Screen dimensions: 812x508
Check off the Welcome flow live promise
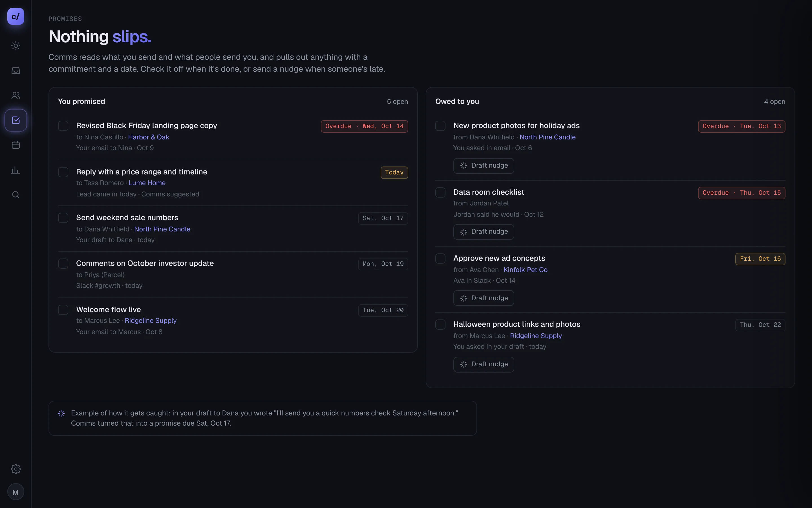[63, 310]
